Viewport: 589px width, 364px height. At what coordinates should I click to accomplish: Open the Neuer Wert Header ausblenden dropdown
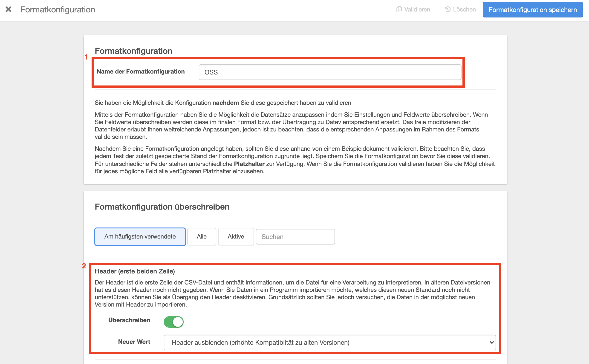[330, 342]
